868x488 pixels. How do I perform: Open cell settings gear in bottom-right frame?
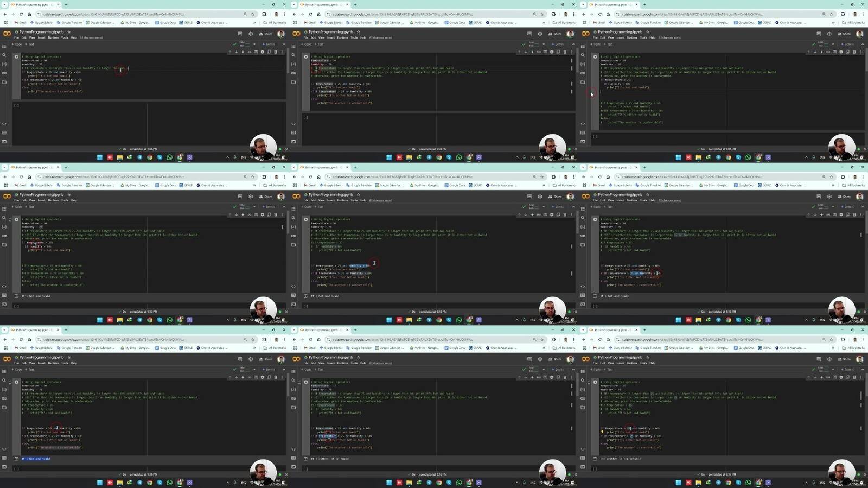point(841,377)
